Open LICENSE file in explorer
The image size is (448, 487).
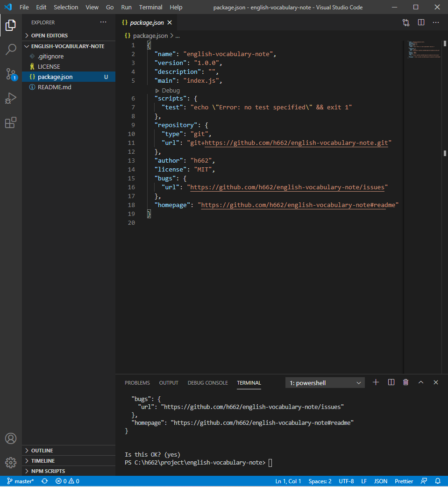click(x=69, y=66)
